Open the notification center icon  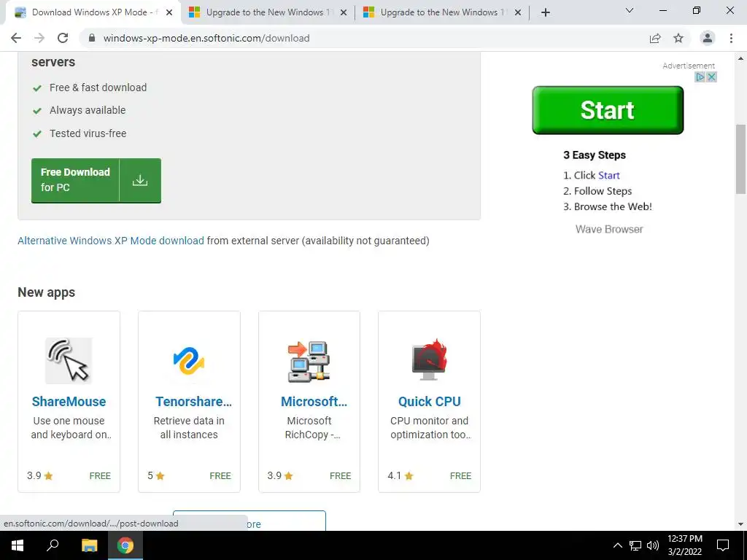click(723, 545)
